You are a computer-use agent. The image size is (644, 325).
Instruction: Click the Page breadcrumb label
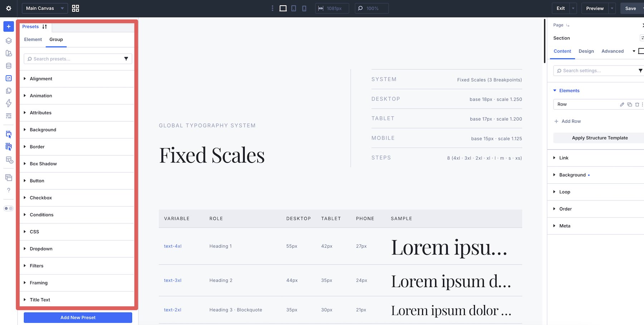[558, 25]
